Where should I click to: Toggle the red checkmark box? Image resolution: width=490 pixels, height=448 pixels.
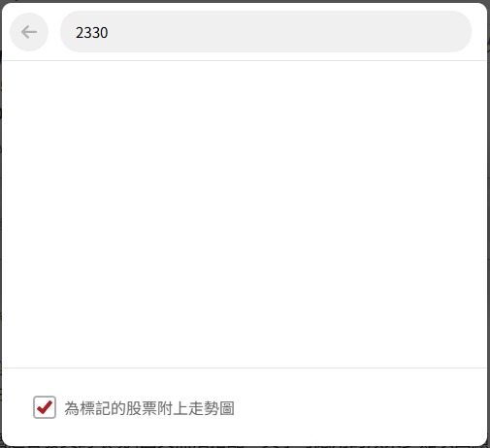[45, 407]
